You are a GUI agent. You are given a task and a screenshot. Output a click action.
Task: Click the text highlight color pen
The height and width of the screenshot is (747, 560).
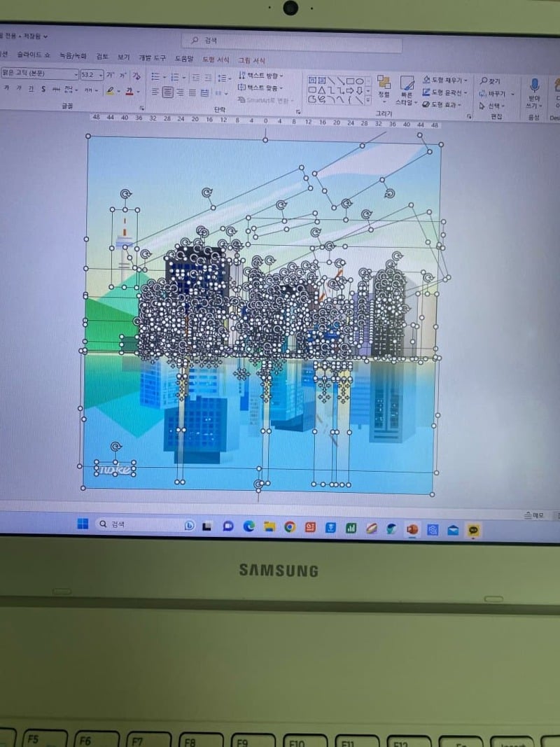109,91
